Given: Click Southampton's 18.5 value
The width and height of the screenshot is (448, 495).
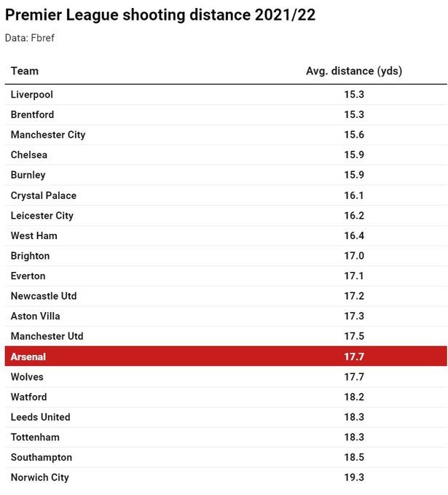Looking at the screenshot, I should pyautogui.click(x=354, y=457).
